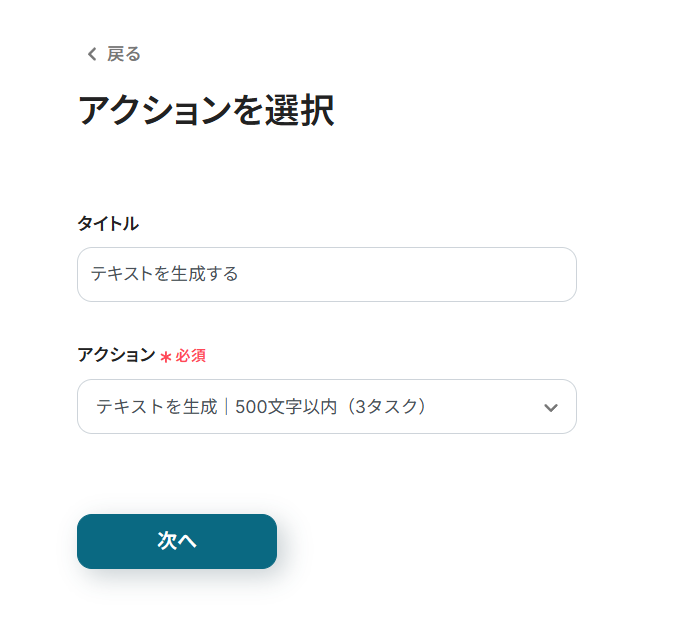This screenshot has height=643, width=674.
Task: Click the red required asterisk icon
Action: [x=166, y=357]
